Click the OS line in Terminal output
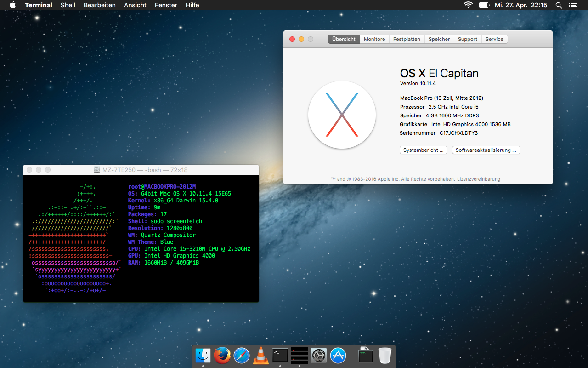The width and height of the screenshot is (588, 368). (180, 193)
